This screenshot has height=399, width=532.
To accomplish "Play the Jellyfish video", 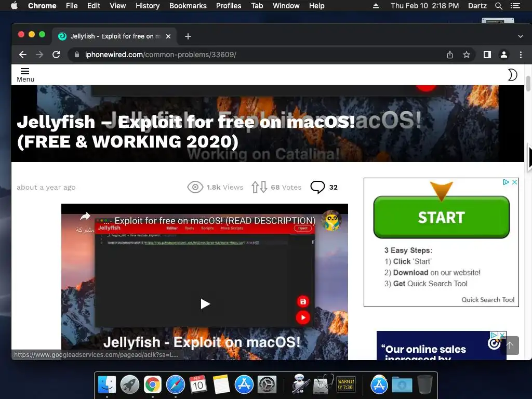I will pos(205,304).
